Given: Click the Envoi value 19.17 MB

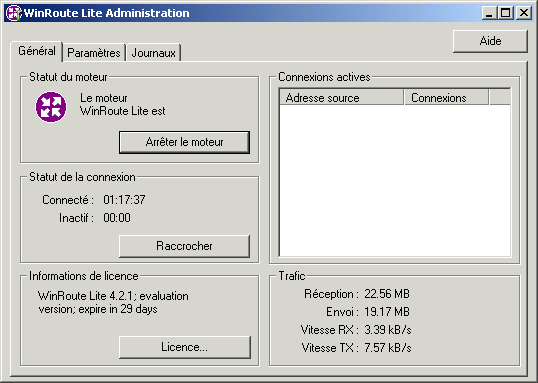Looking at the screenshot, I should point(387,312).
